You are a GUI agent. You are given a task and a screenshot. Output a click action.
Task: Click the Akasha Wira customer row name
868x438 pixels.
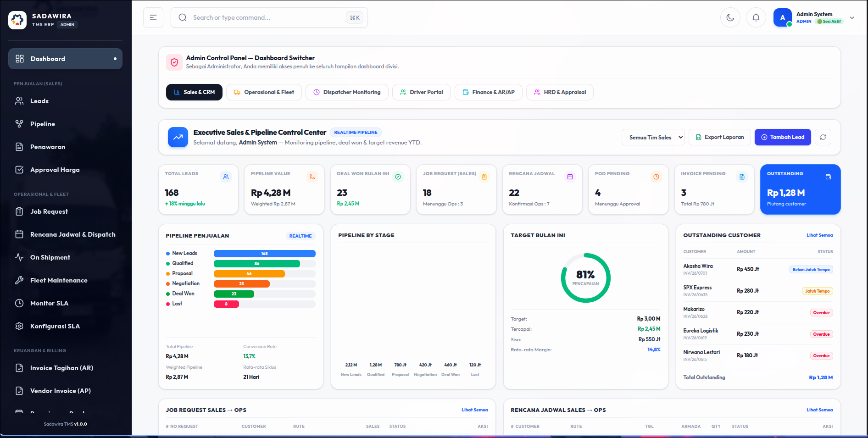pos(698,266)
